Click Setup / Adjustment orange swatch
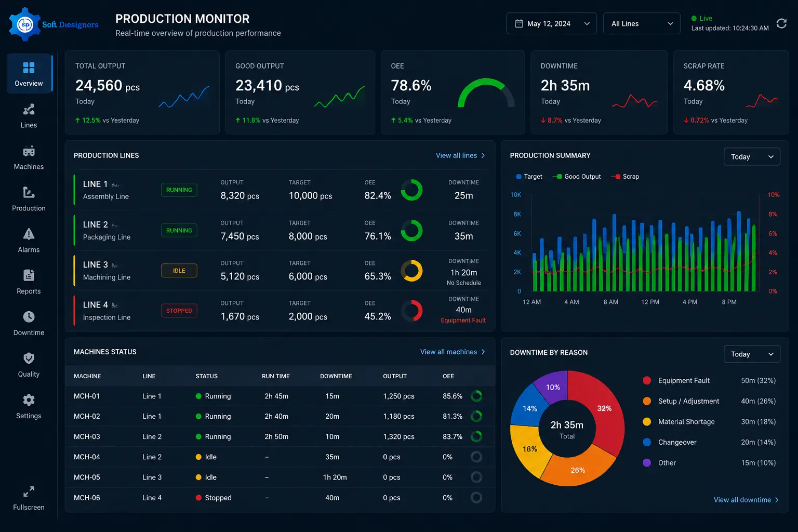 click(647, 401)
